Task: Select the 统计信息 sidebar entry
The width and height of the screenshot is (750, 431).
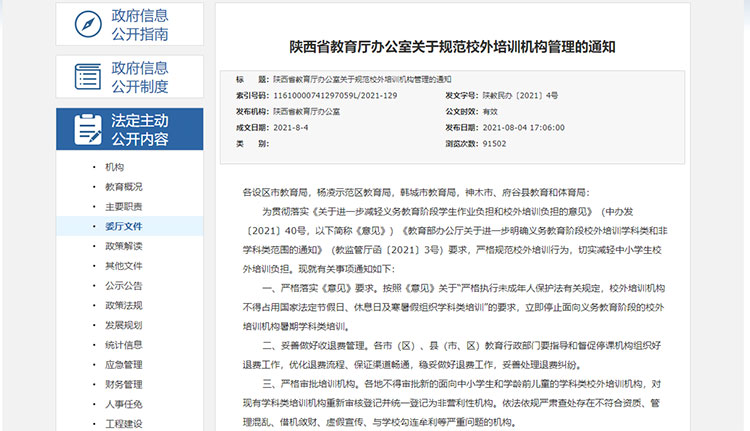Action: point(123,345)
